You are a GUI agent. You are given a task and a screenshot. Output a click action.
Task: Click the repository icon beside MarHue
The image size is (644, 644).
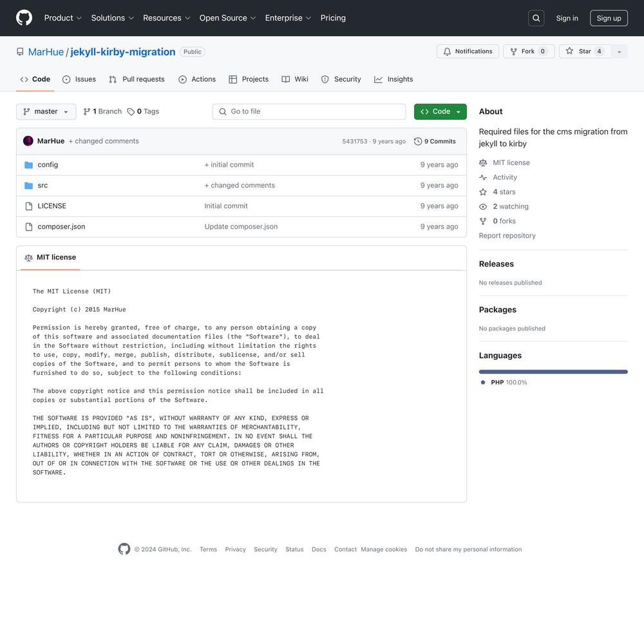point(20,52)
